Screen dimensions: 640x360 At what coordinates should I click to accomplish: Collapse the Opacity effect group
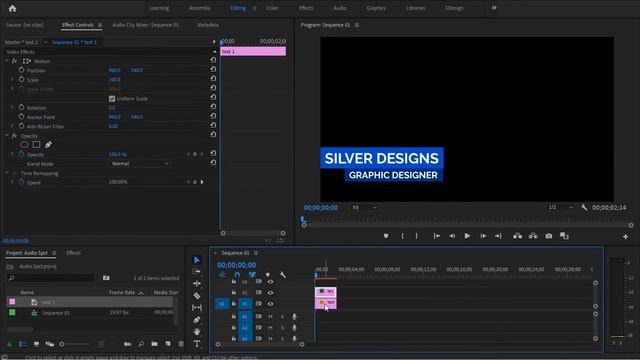pos(7,136)
